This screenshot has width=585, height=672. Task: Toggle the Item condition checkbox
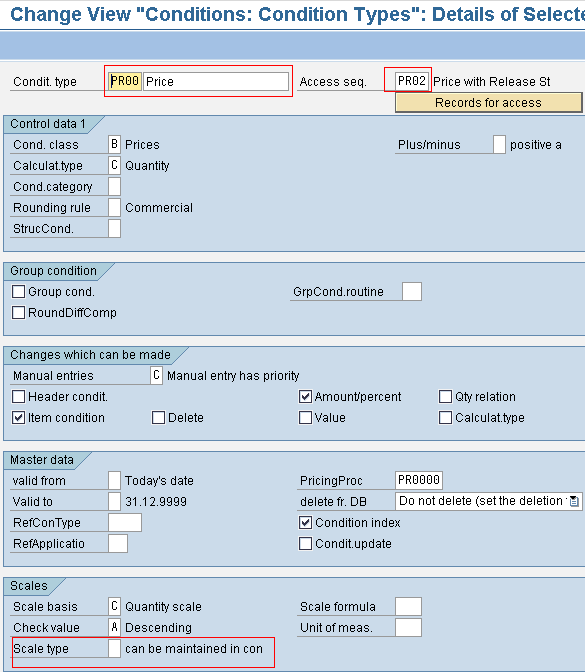(18, 417)
